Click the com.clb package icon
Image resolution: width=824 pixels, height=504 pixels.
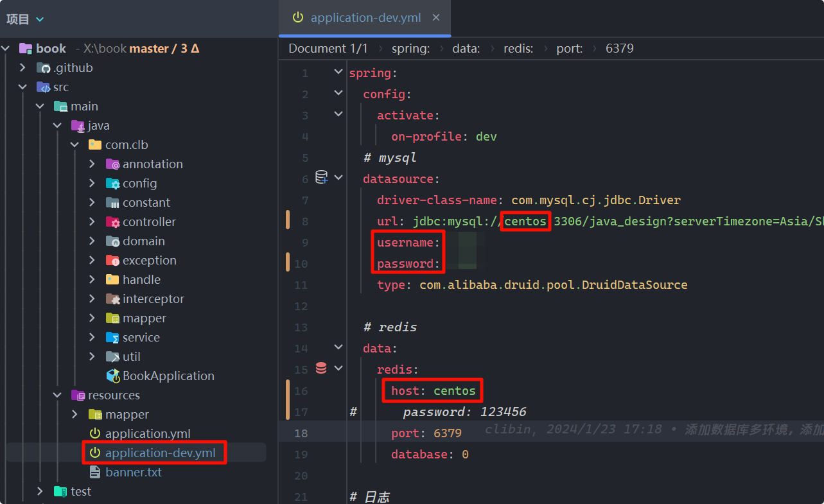point(95,144)
